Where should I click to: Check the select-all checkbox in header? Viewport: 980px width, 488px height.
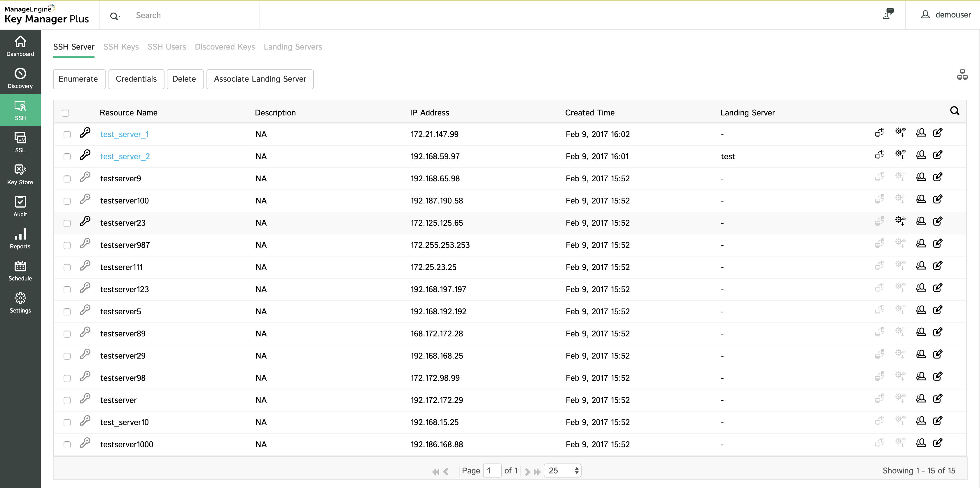65,113
